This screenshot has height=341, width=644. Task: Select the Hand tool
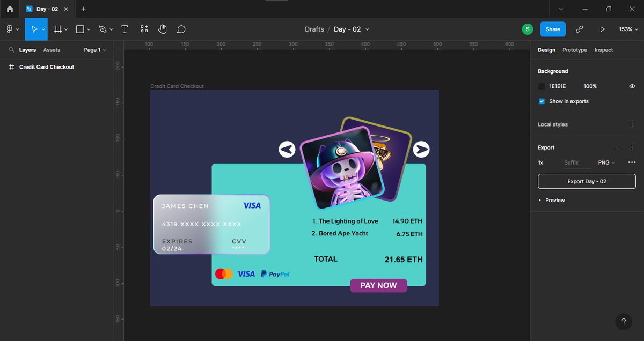tap(162, 29)
